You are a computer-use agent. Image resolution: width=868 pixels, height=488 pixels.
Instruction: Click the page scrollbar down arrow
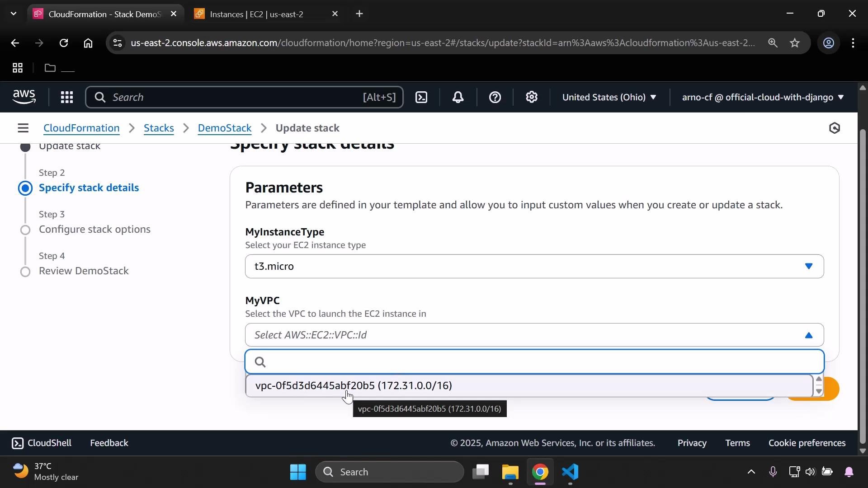[x=863, y=451]
